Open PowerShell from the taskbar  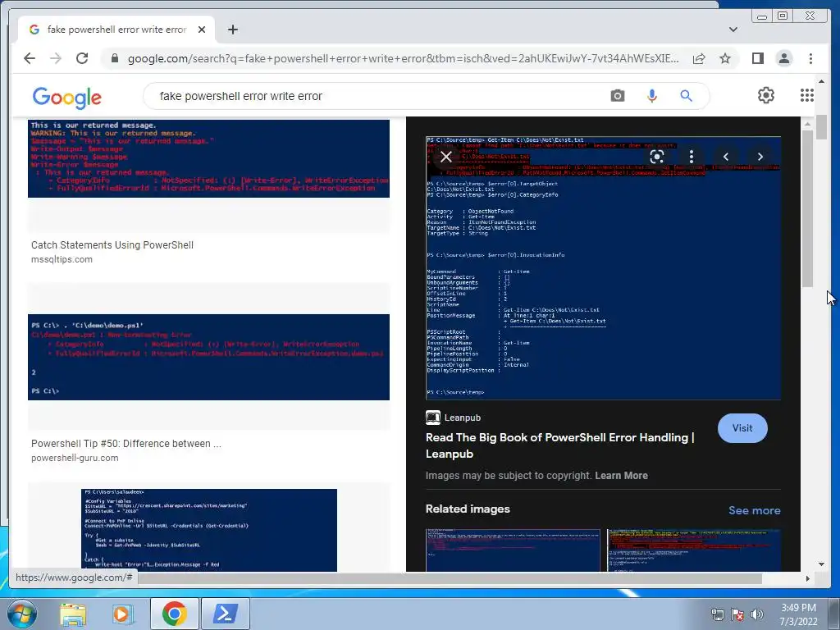[225, 614]
